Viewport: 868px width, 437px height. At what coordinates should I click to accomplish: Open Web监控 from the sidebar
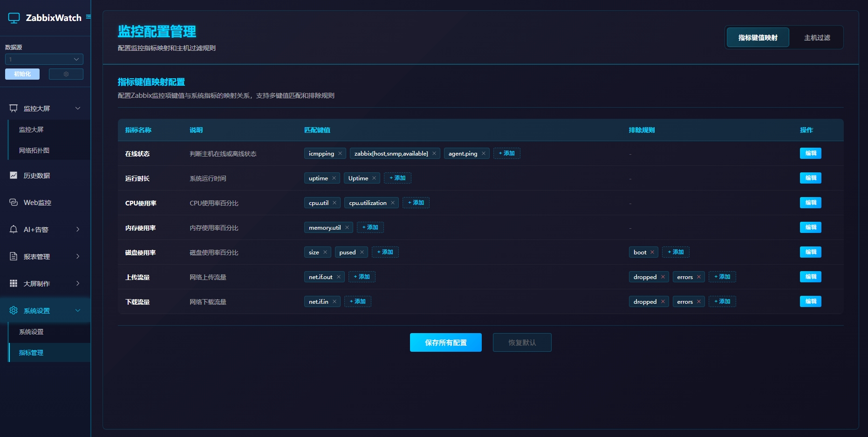(37, 203)
